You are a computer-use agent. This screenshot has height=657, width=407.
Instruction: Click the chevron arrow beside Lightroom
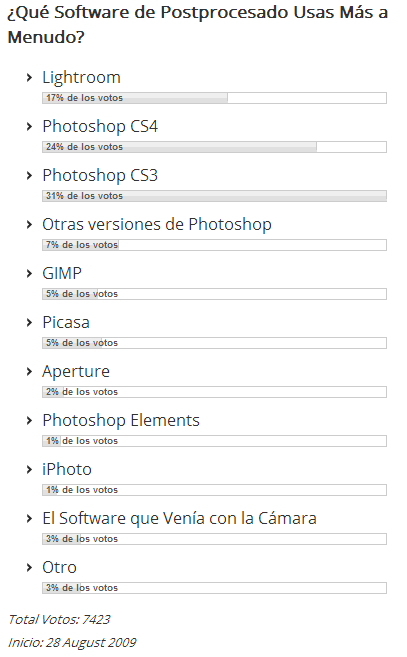click(x=29, y=78)
